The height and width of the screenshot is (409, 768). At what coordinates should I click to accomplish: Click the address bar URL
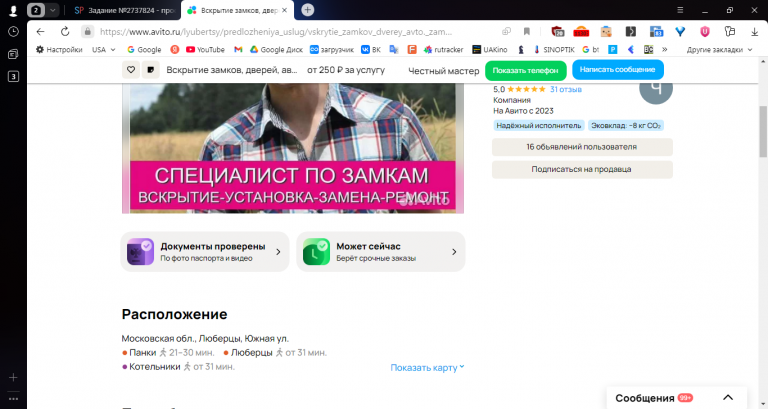(275, 32)
